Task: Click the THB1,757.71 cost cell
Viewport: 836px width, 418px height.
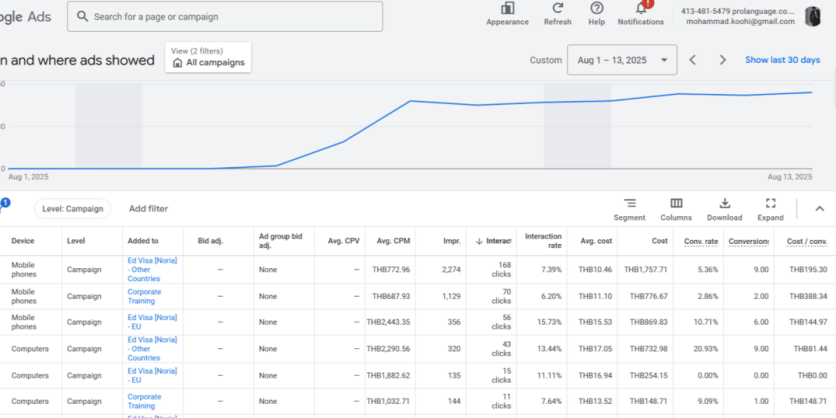Action: click(x=646, y=270)
